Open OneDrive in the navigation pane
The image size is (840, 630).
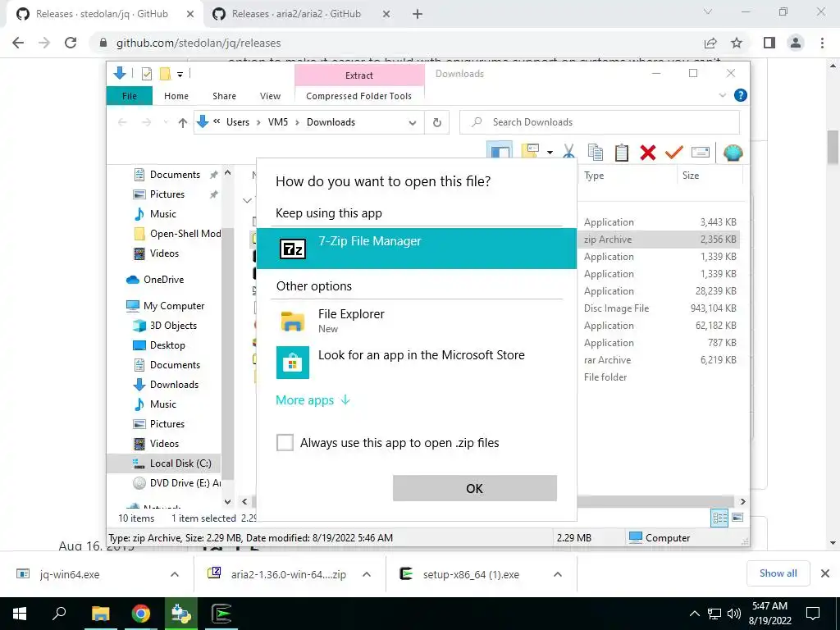point(163,279)
